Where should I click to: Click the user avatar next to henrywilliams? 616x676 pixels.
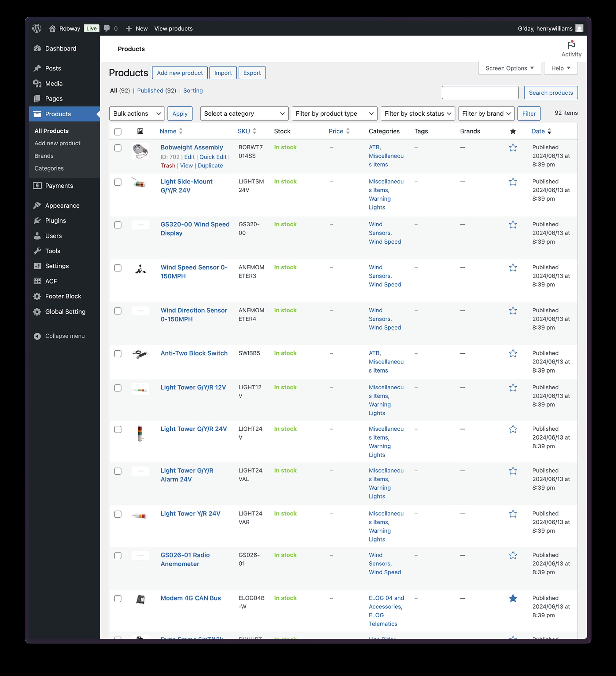pos(579,28)
